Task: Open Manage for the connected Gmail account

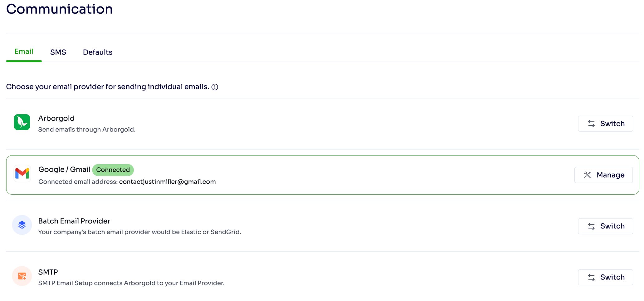Action: 603,175
